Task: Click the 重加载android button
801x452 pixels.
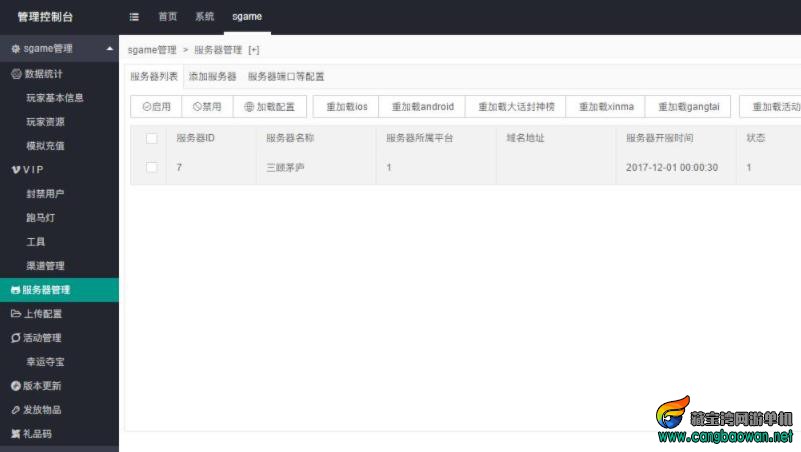Action: [x=422, y=107]
